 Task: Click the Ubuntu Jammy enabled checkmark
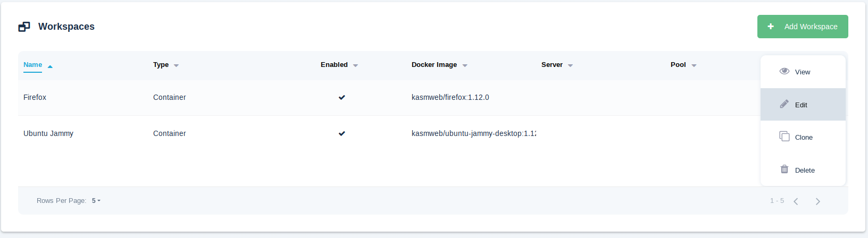(342, 133)
